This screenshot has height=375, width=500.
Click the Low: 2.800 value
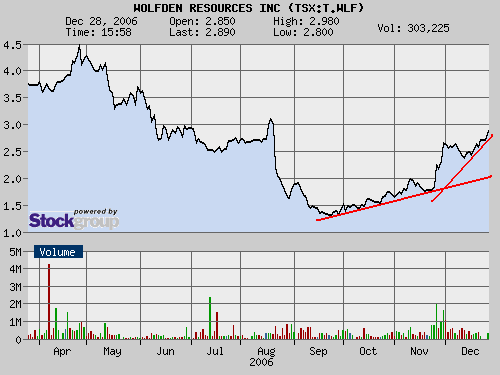click(303, 32)
